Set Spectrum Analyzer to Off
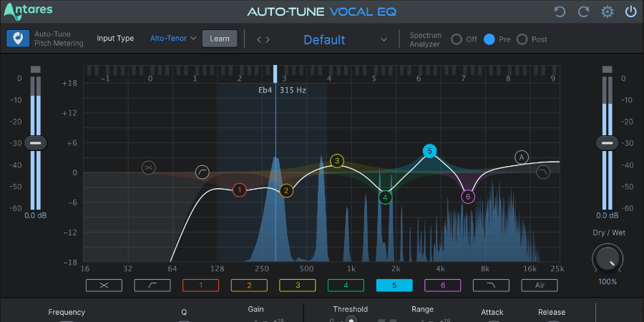Screen dimensions: 644x322 pyautogui.click(x=457, y=39)
